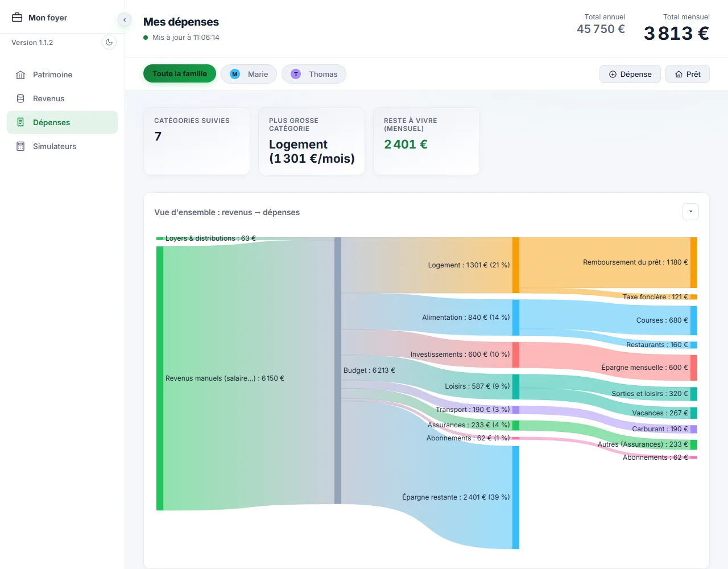Viewport: 728px width, 569px height.
Task: Click the Sorties et loisirs : 320 € label
Action: pos(650,394)
